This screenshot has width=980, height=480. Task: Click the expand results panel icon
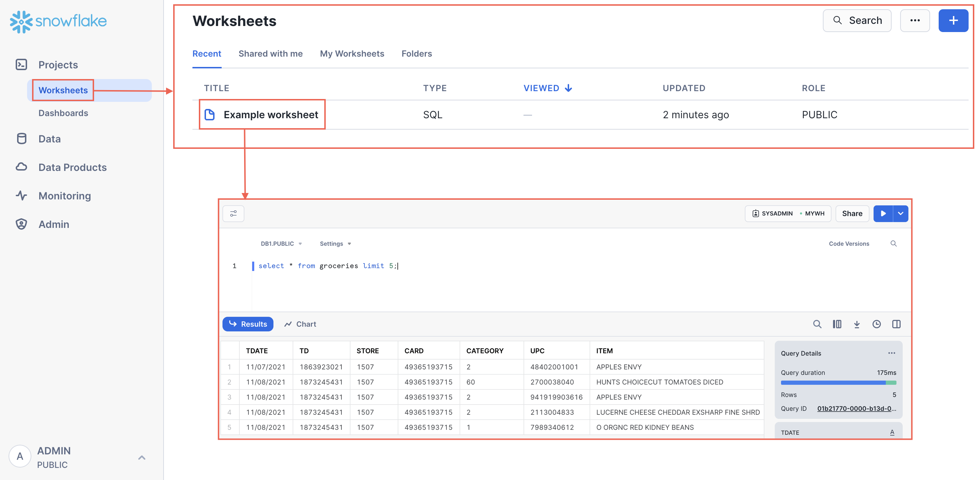(897, 323)
